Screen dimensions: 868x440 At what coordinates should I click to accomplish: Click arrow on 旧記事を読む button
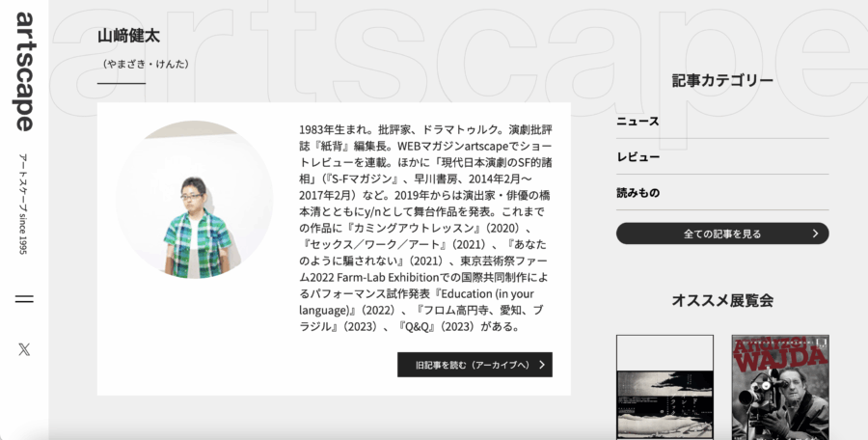542,365
